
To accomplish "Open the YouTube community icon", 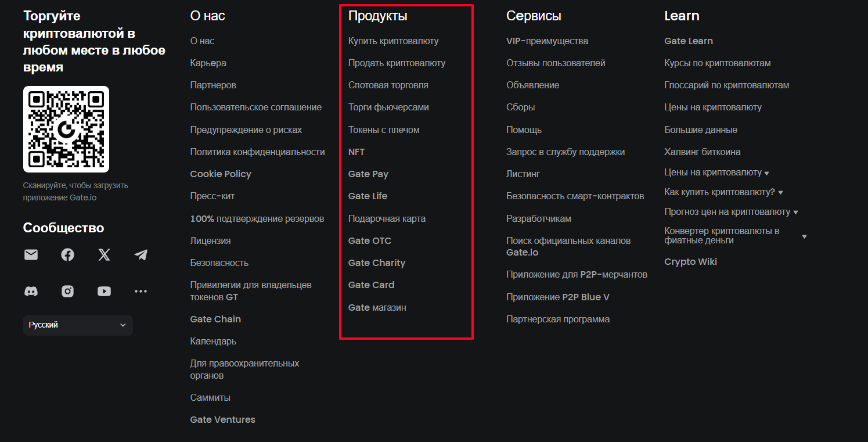I will (x=104, y=291).
